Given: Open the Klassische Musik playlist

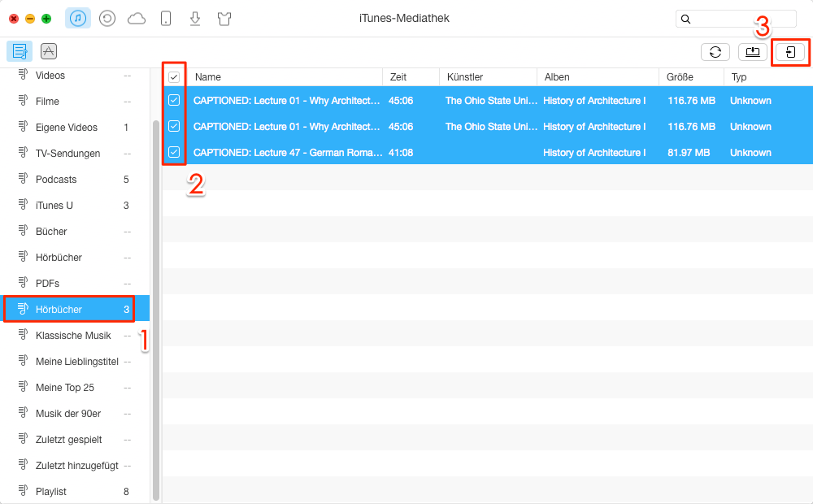Looking at the screenshot, I should pos(75,336).
